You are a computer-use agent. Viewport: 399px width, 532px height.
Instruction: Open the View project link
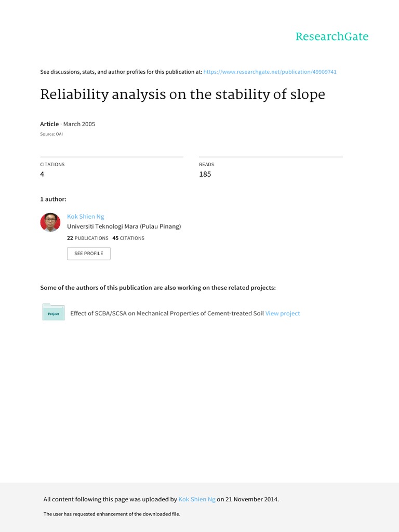coord(283,313)
